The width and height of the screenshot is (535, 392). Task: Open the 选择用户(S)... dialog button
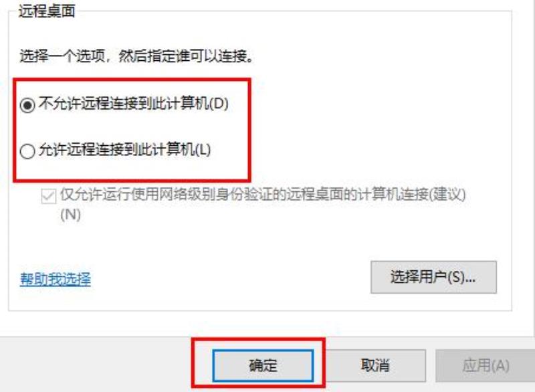(433, 277)
